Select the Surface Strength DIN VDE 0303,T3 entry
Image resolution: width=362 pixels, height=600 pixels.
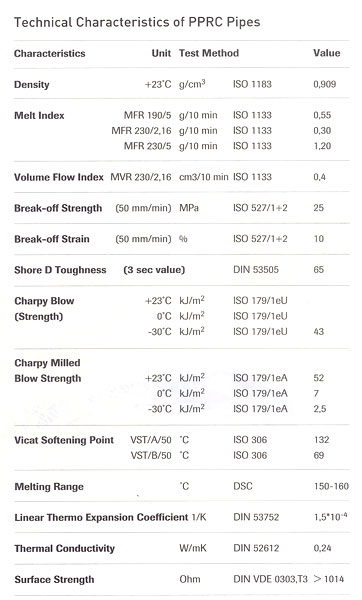pos(271,579)
